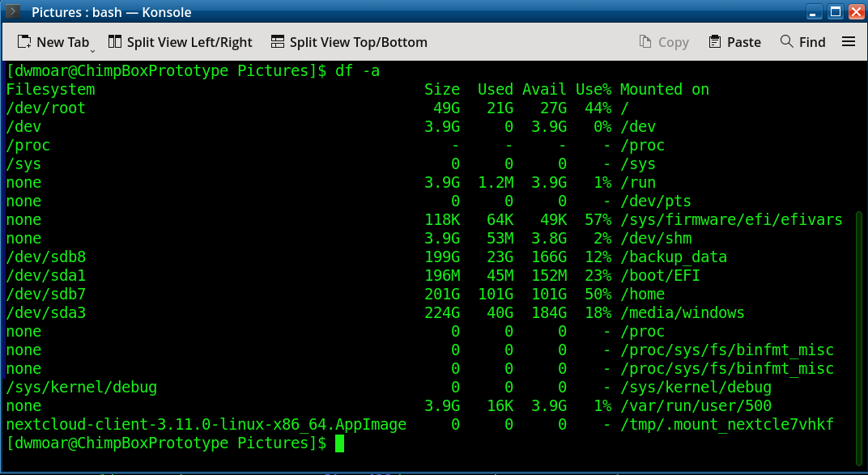
Task: Click the Konsole icon in title bar
Action: [x=14, y=12]
